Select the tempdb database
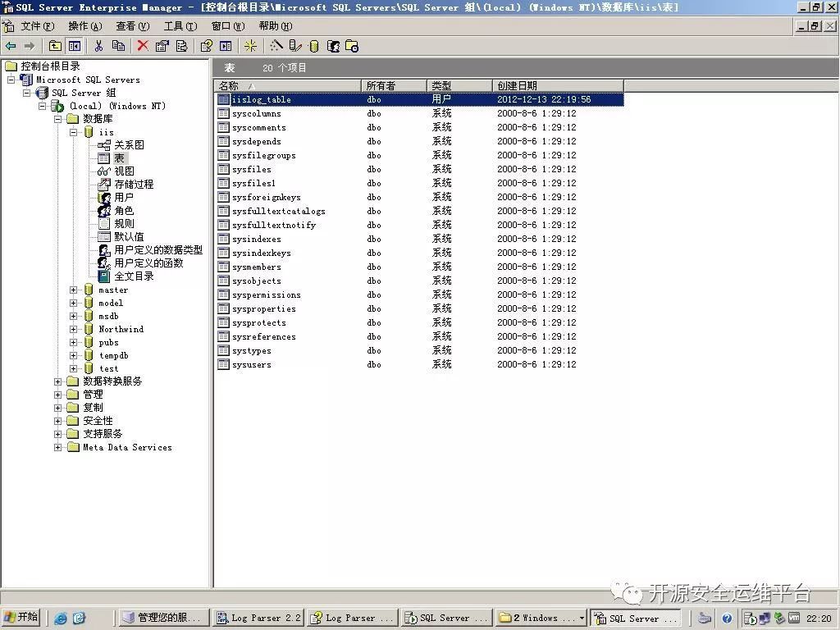The width and height of the screenshot is (840, 630). pos(113,356)
